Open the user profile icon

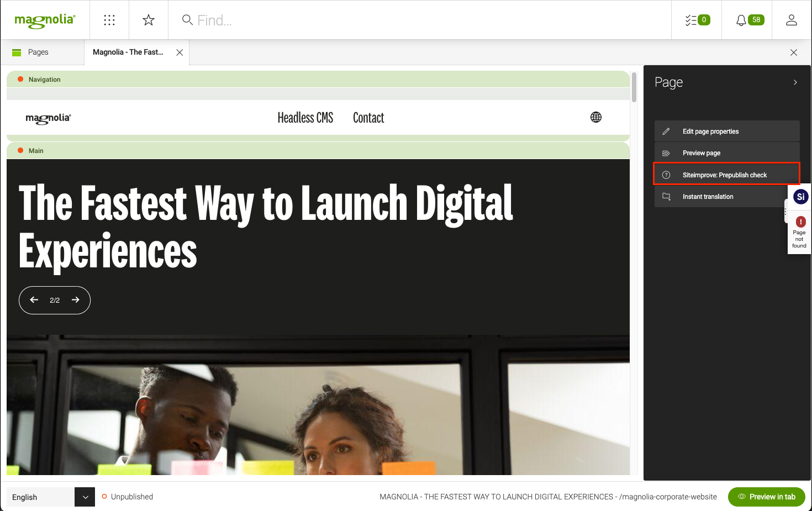click(x=791, y=20)
